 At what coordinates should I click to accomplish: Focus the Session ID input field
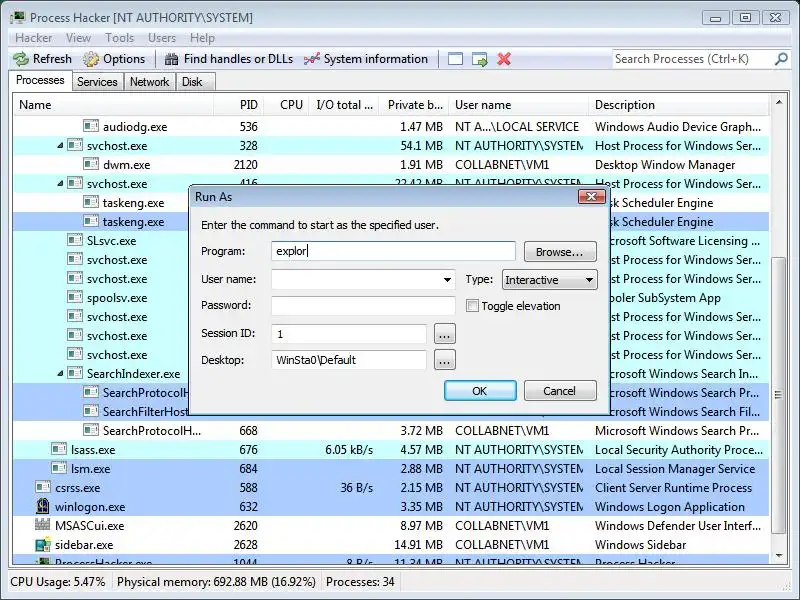349,334
